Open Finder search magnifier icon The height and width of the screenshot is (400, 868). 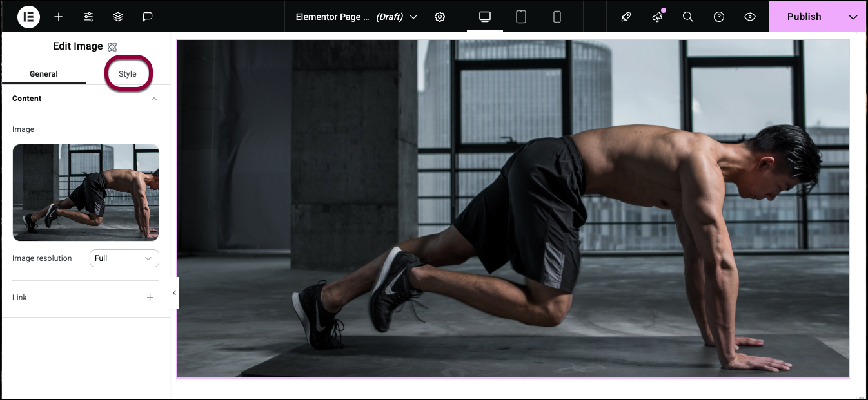[688, 17]
